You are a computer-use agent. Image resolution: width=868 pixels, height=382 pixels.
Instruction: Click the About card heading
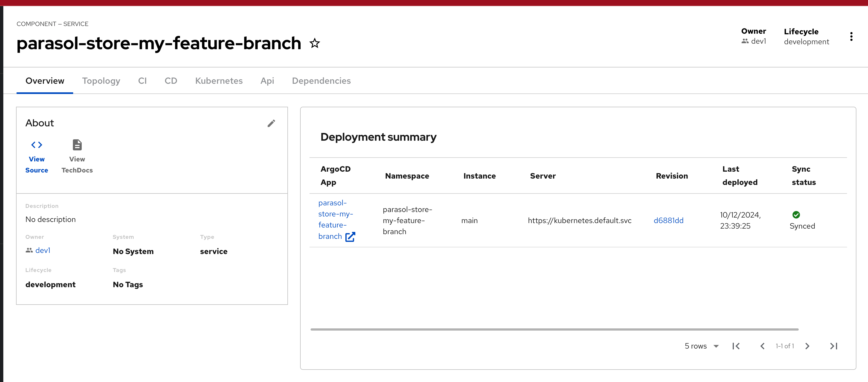[39, 123]
